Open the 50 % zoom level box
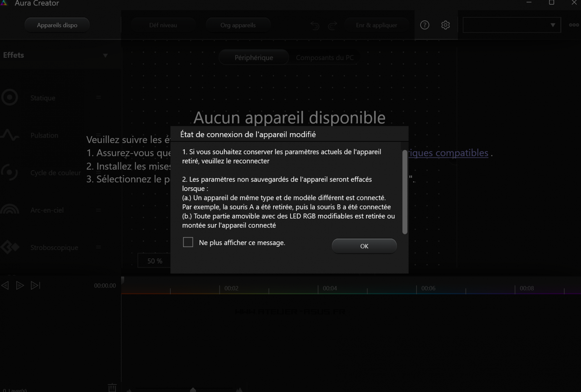This screenshot has height=392, width=581. 155,261
